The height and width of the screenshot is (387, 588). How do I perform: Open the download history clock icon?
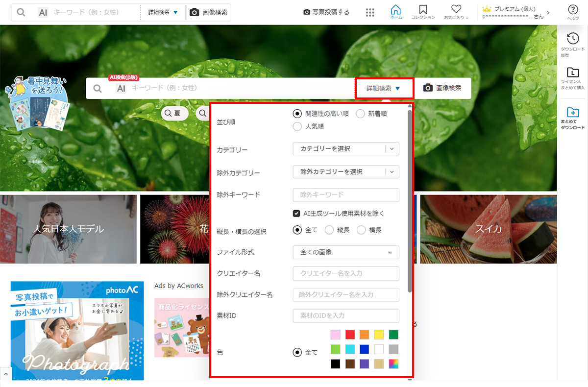coord(572,39)
